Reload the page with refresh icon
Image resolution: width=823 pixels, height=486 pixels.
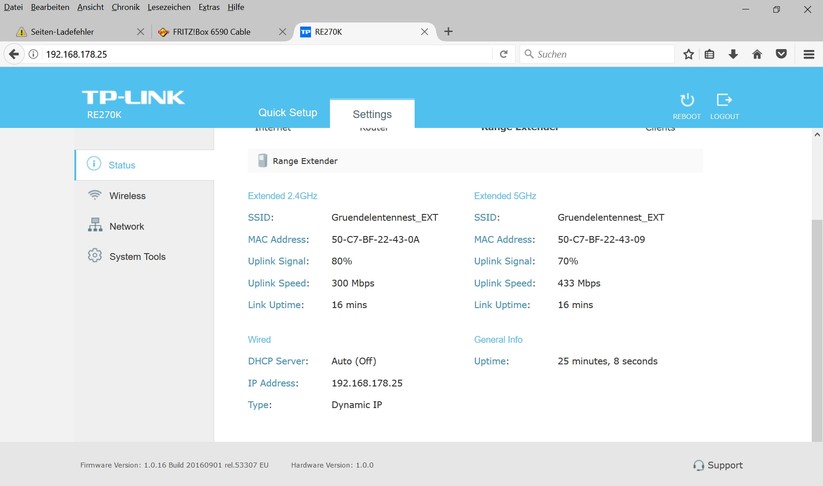tap(504, 54)
